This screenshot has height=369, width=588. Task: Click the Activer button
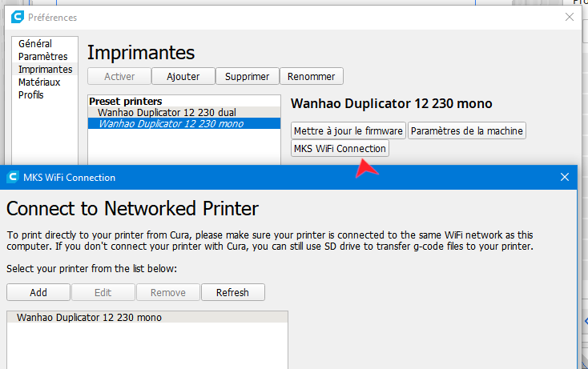(x=119, y=76)
